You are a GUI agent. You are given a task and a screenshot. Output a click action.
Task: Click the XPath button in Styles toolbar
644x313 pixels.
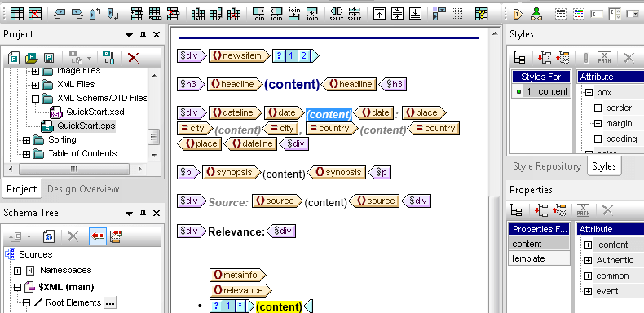(604, 58)
